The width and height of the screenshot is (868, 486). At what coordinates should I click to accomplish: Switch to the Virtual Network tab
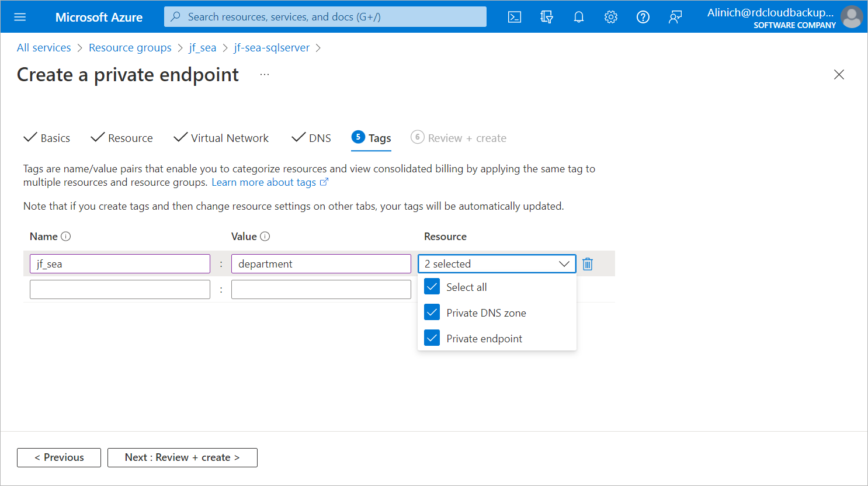(222, 138)
